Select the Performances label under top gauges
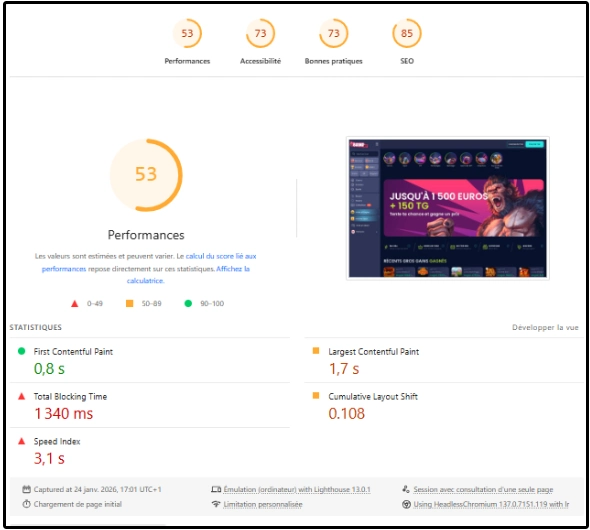 coord(187,61)
